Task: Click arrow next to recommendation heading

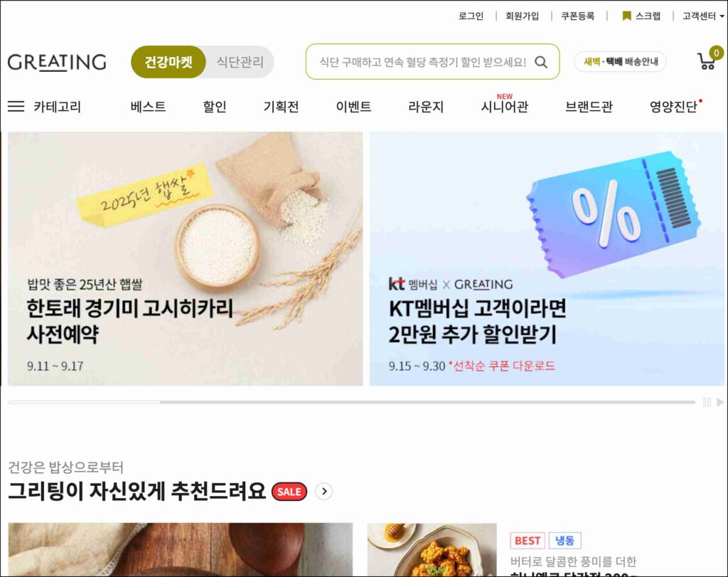Action: tap(323, 491)
